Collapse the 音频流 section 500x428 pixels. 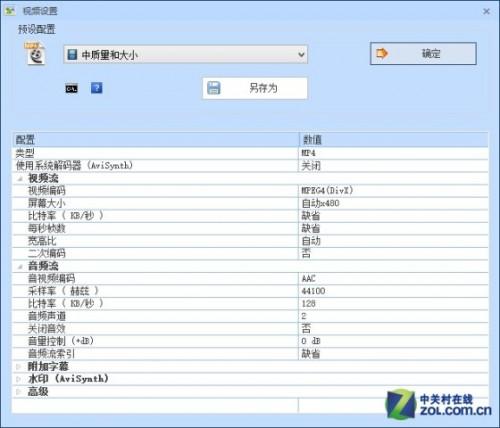(x=20, y=266)
